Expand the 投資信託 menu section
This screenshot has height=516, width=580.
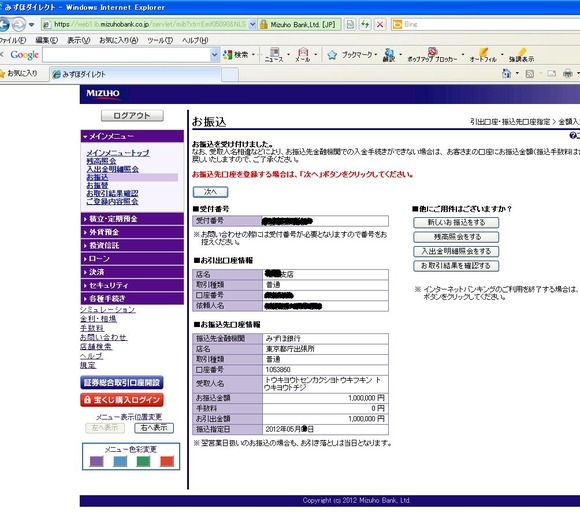(132, 245)
